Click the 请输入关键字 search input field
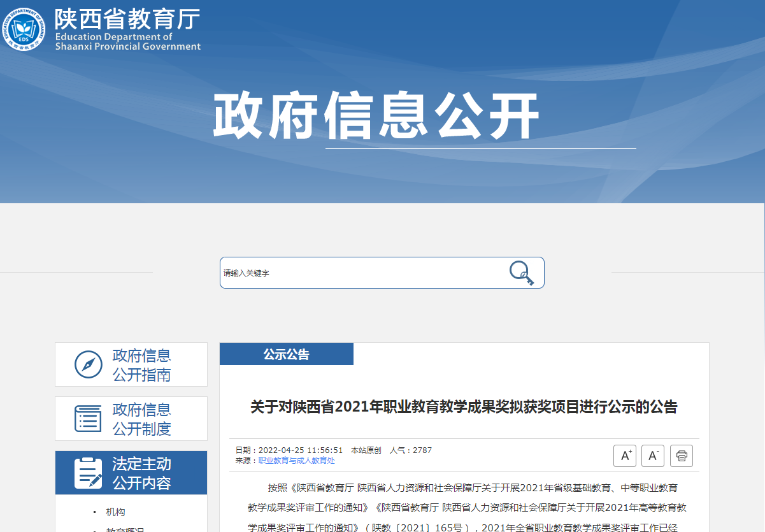765x532 pixels. [363, 273]
